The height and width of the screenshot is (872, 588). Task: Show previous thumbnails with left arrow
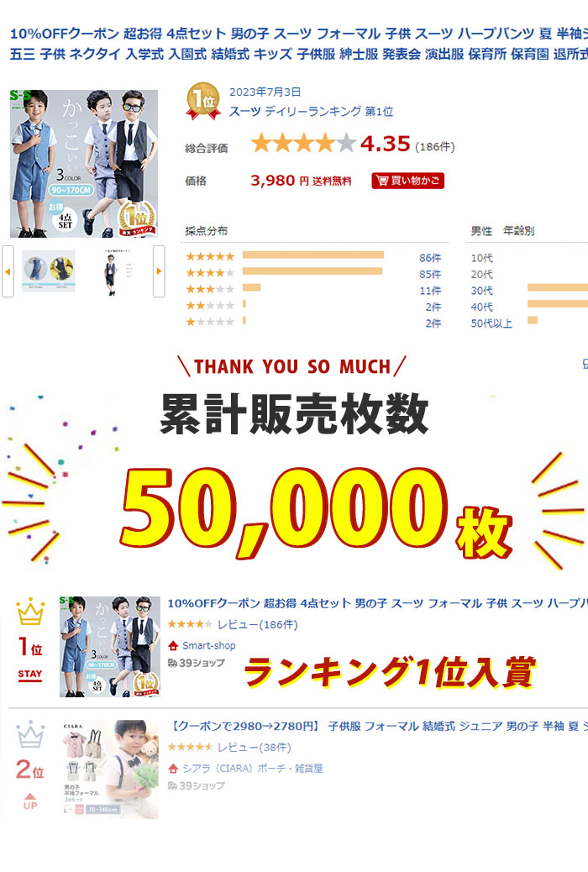tap(8, 271)
